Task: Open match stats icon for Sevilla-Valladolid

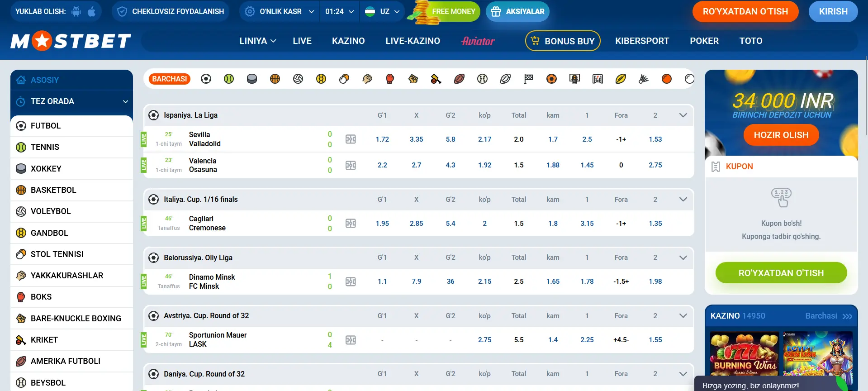Action: [351, 139]
